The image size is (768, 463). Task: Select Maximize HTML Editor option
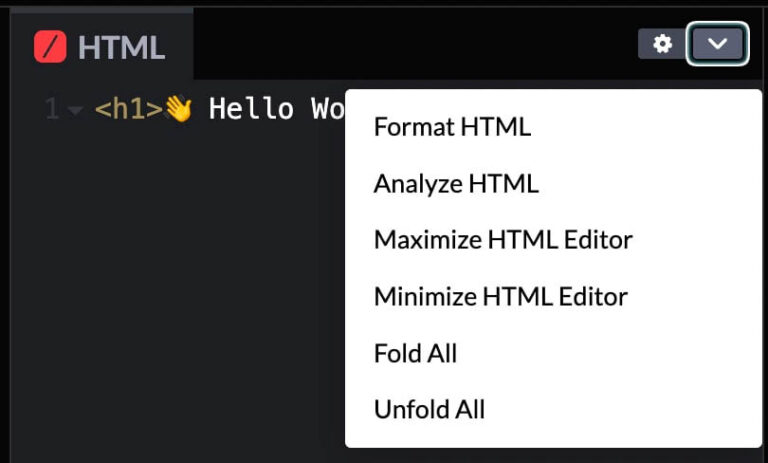click(x=503, y=240)
